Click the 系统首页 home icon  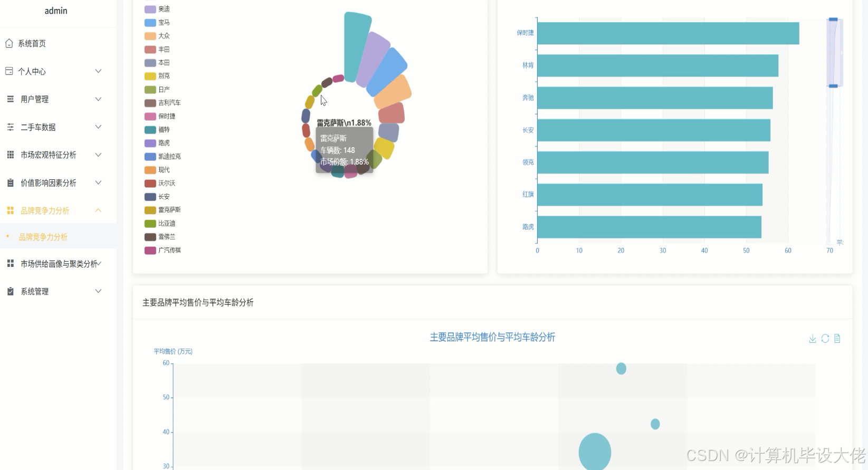pyautogui.click(x=9, y=43)
